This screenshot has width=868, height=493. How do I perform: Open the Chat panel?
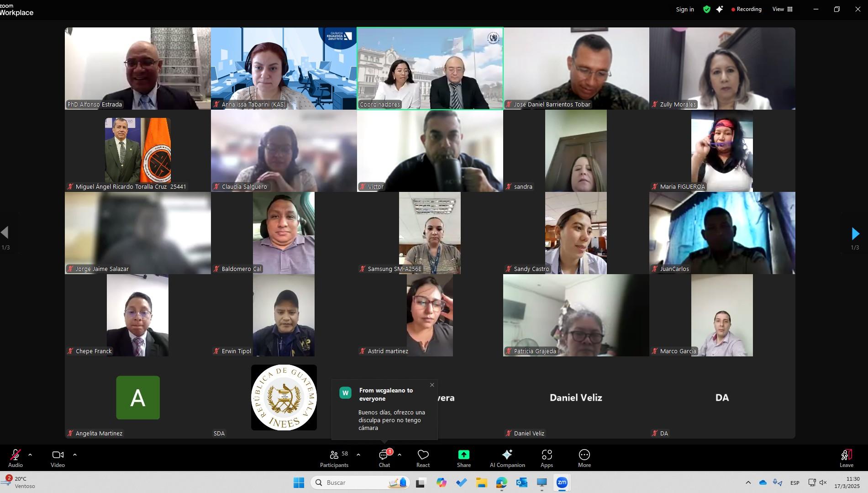pos(384,458)
